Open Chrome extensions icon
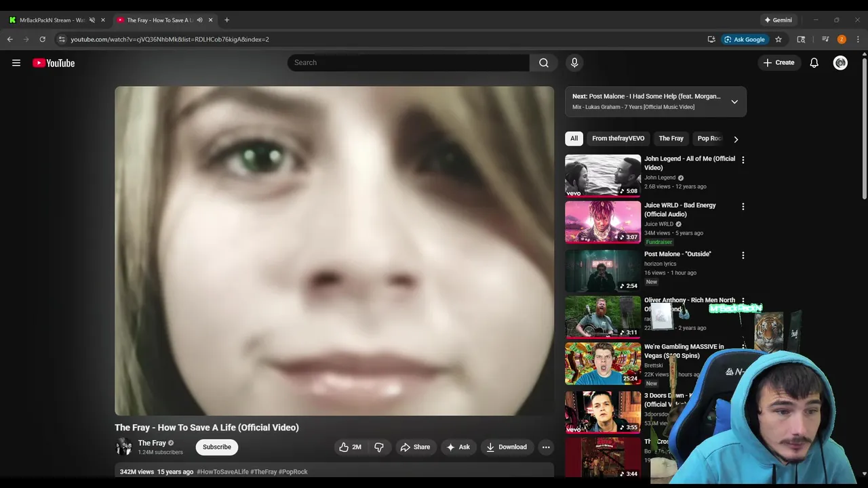 coord(801,39)
